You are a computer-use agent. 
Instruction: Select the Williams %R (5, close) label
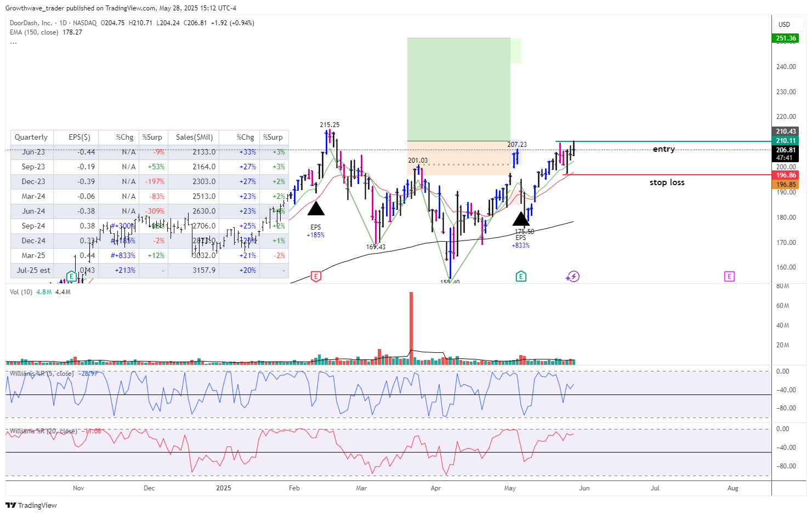42,373
